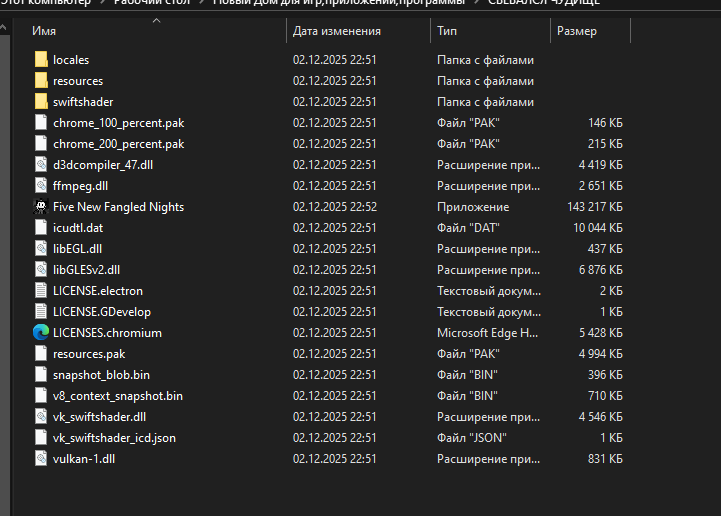Select the chrome_200_percent.pak file name
The height and width of the screenshot is (516, 721).
pyautogui.click(x=119, y=144)
